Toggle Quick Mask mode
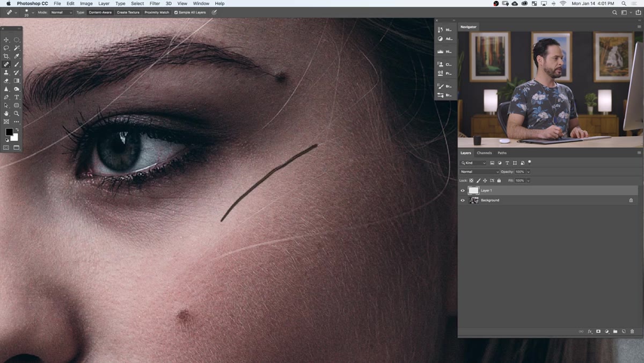The height and width of the screenshot is (363, 644). click(6, 147)
